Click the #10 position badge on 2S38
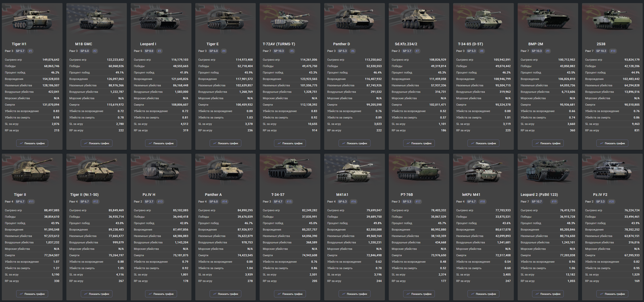This screenshot has width=644, height=302. 613,51
